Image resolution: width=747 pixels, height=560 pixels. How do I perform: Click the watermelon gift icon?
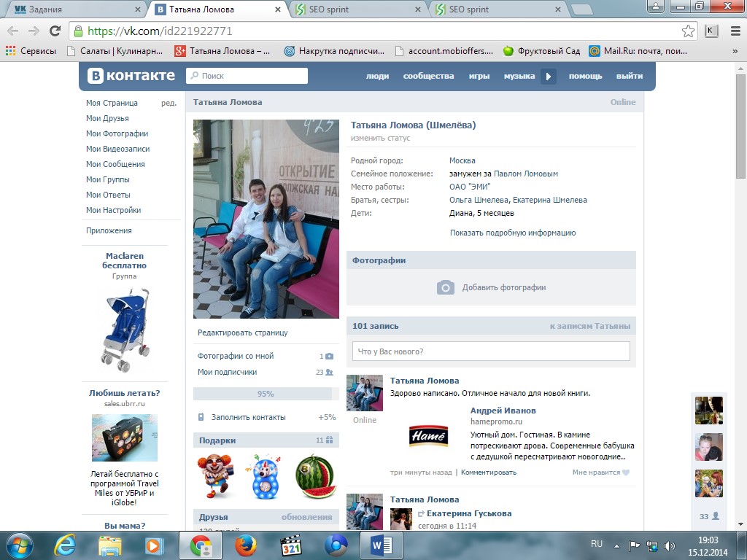(x=315, y=475)
